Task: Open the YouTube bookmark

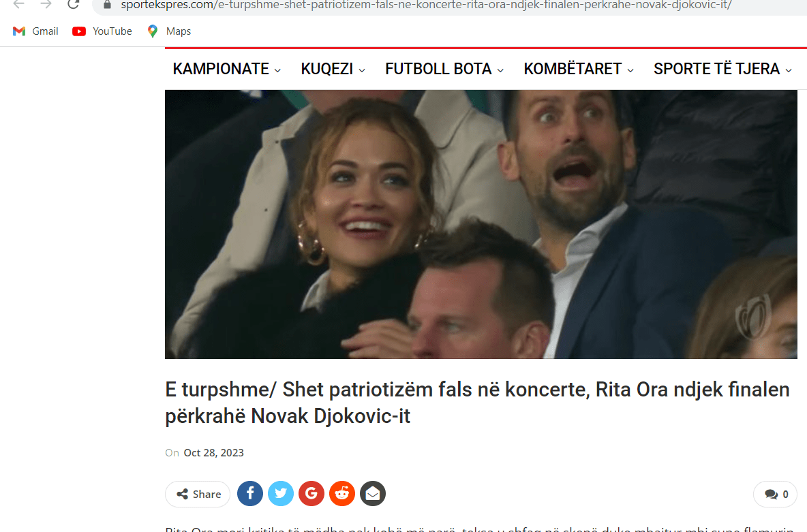Action: point(102,31)
